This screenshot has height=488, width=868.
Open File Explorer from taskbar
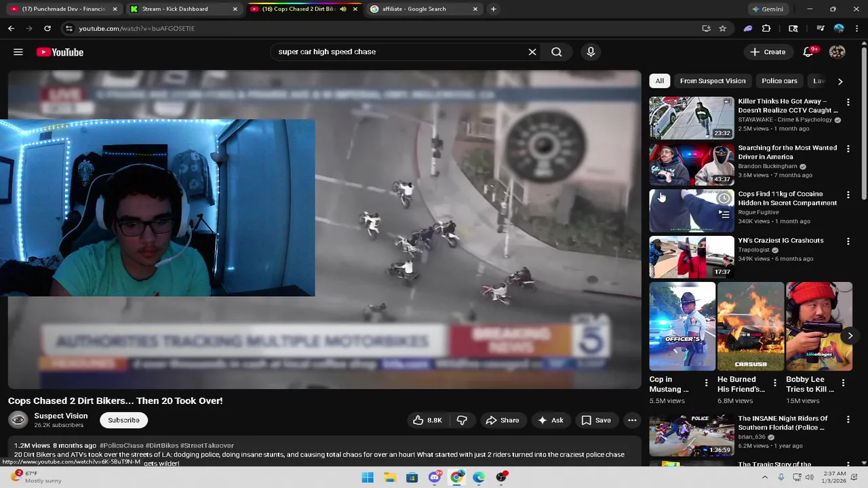click(390, 478)
